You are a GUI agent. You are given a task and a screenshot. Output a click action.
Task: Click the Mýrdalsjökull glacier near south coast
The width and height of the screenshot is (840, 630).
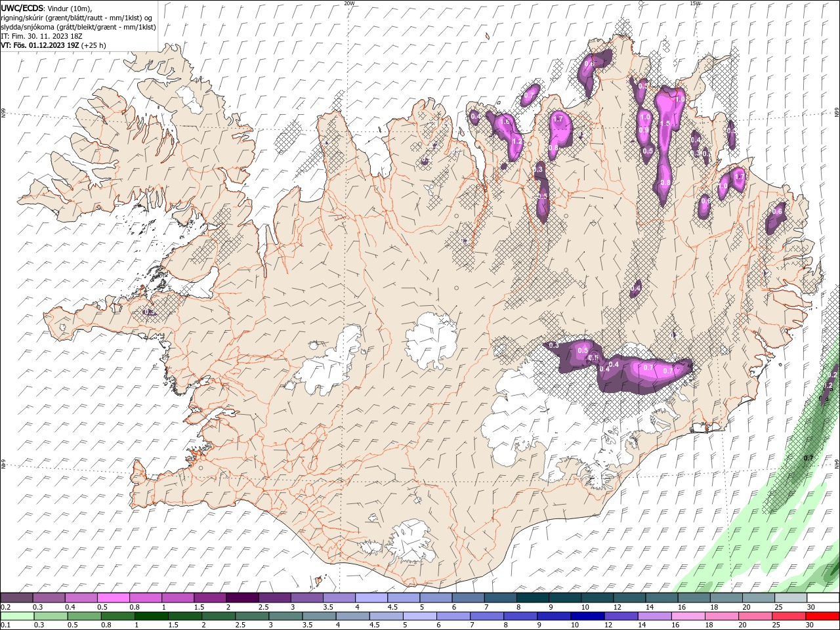tap(411, 540)
